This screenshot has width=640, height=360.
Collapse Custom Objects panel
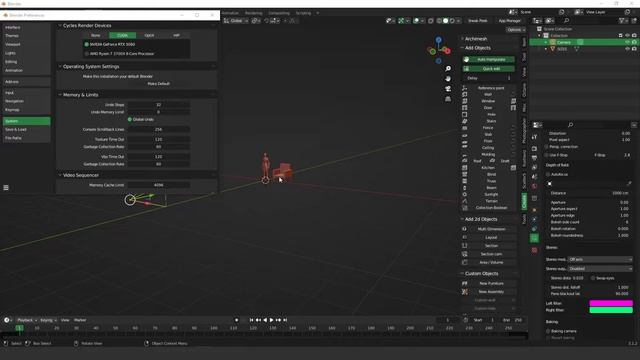coord(462,273)
